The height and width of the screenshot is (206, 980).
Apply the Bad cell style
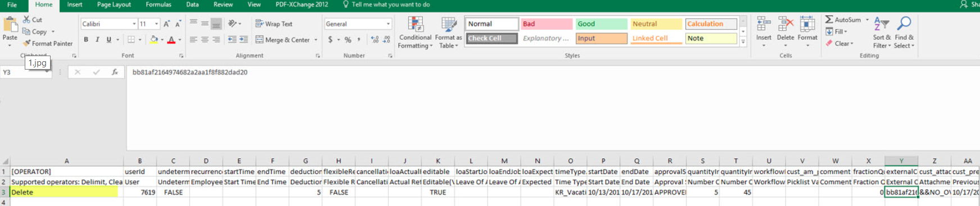coord(547,24)
